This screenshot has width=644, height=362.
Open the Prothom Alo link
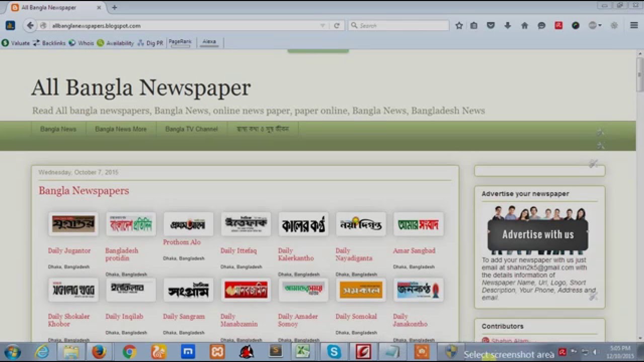pyautogui.click(x=182, y=242)
